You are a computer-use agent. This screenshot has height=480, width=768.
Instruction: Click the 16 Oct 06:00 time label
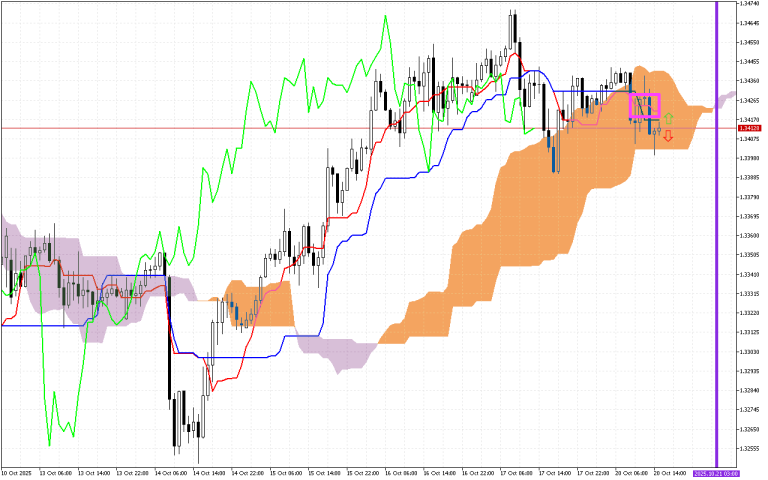tap(401, 474)
